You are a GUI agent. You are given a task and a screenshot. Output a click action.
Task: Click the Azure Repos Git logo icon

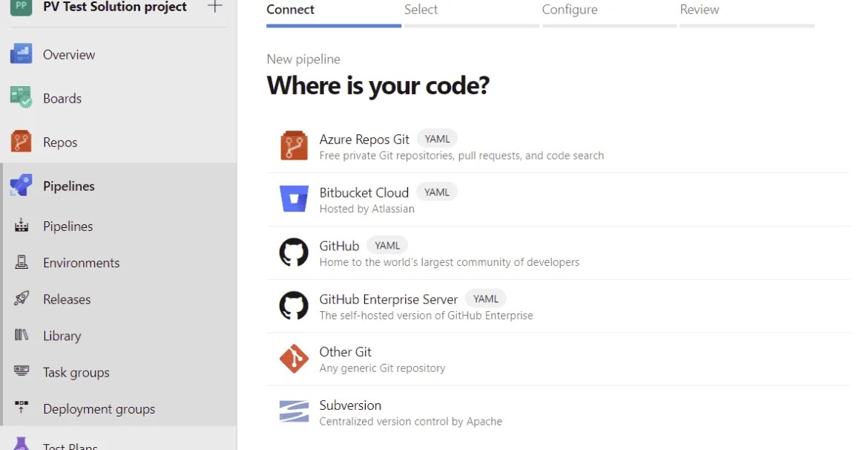[x=294, y=146]
